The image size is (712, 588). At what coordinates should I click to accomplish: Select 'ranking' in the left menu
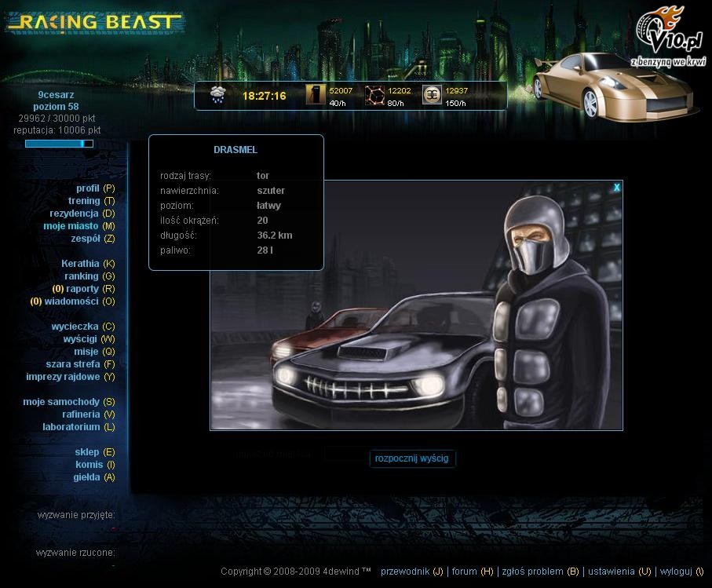tap(81, 276)
